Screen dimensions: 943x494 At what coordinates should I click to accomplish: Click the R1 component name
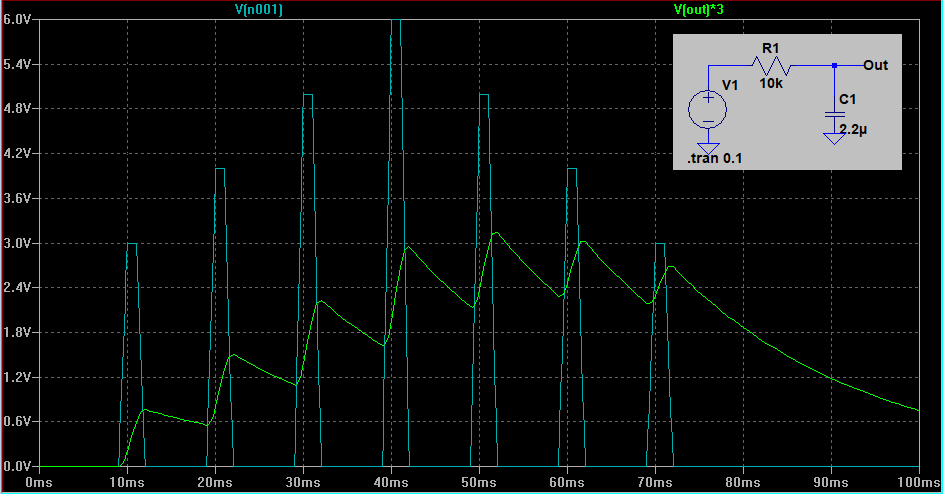click(770, 48)
